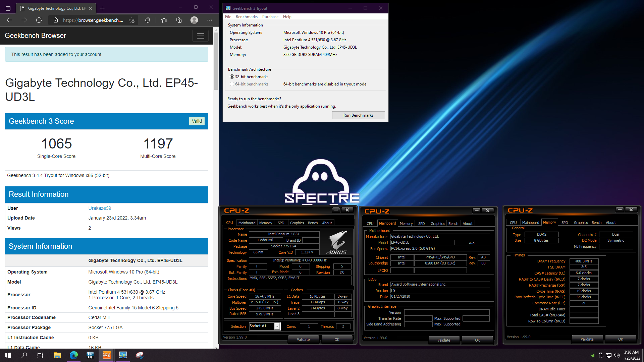Open About tab in right CPU-Z

(x=611, y=223)
